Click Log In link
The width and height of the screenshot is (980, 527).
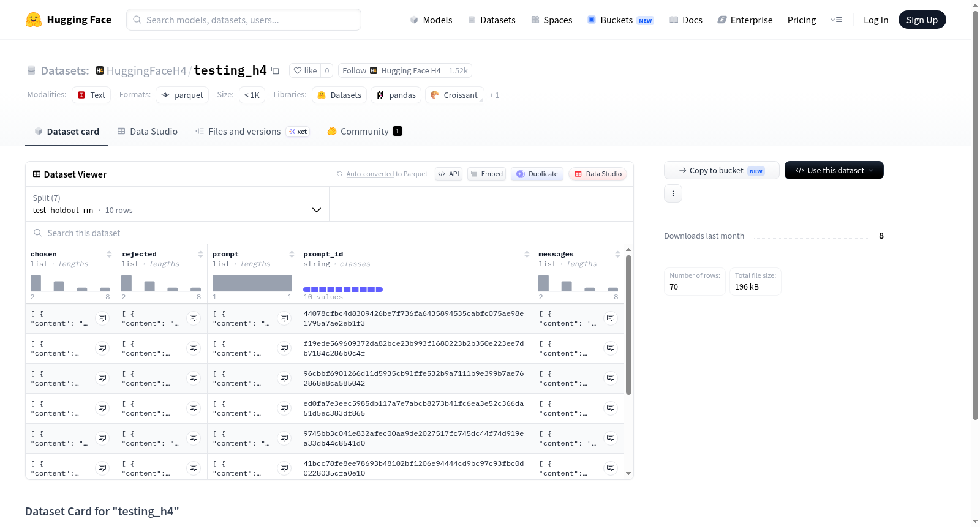(876, 20)
